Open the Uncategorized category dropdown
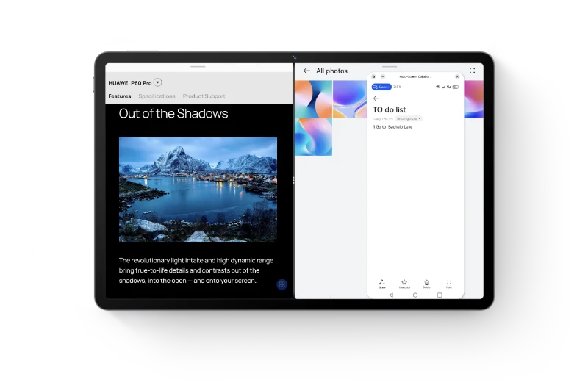Screen dimensions: 588x388 (x=409, y=118)
